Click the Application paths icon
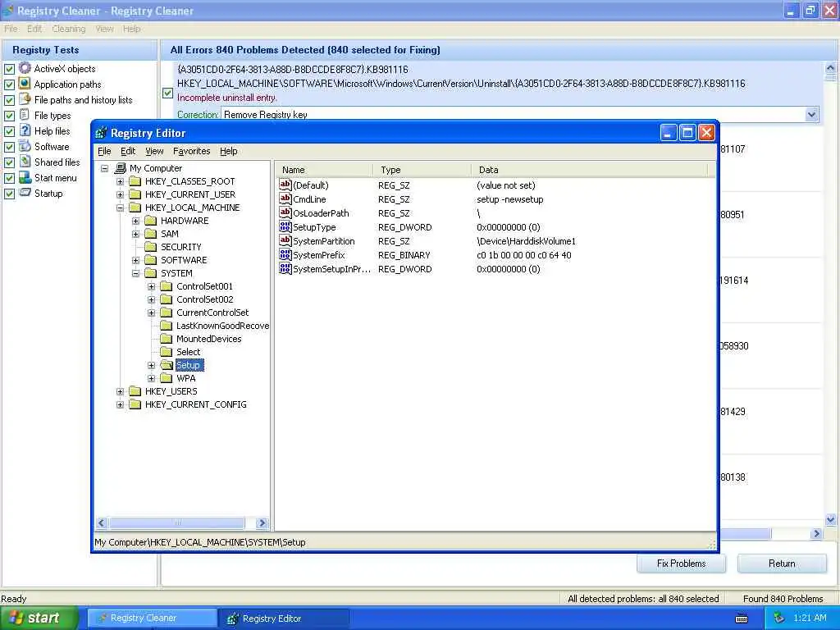The image size is (840, 630). point(25,84)
